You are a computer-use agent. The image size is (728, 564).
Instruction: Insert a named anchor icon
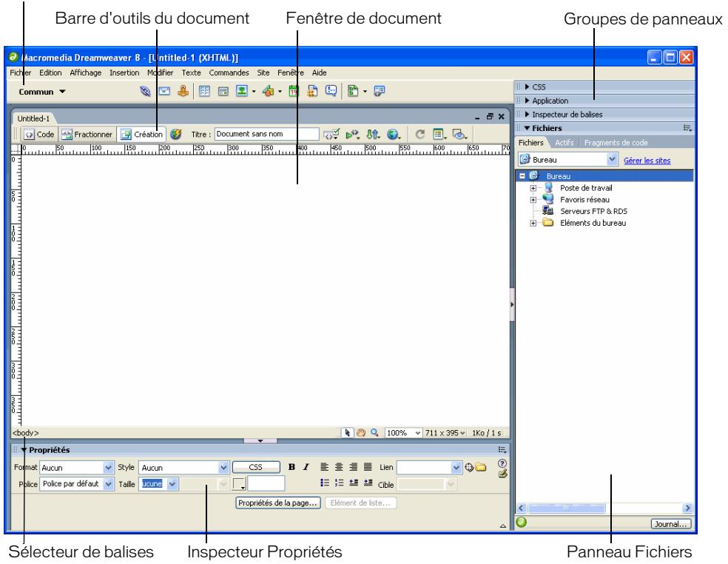pyautogui.click(x=183, y=90)
